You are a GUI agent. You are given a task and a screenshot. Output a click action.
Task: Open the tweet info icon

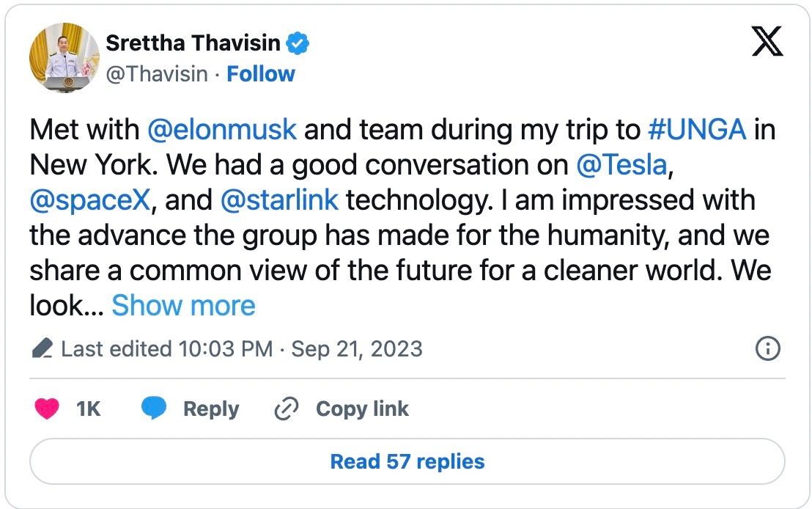pyautogui.click(x=767, y=348)
